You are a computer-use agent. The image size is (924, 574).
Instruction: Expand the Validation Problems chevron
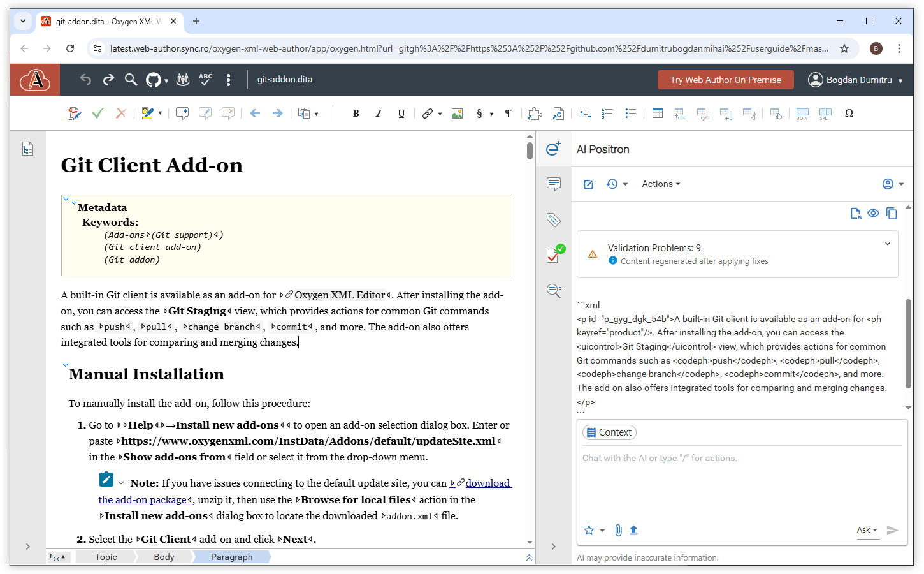887,244
